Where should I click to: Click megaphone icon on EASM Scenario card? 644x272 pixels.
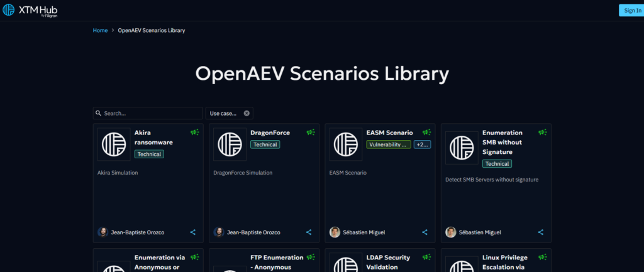[426, 133]
